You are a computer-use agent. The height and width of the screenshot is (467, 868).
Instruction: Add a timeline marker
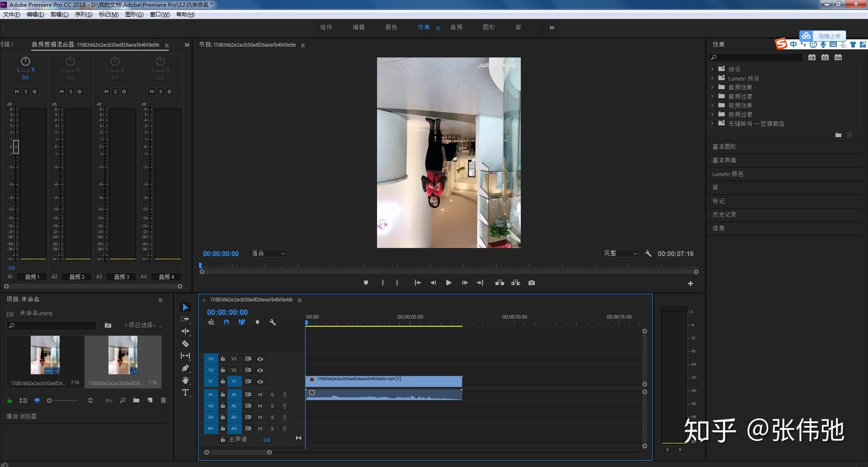click(257, 322)
